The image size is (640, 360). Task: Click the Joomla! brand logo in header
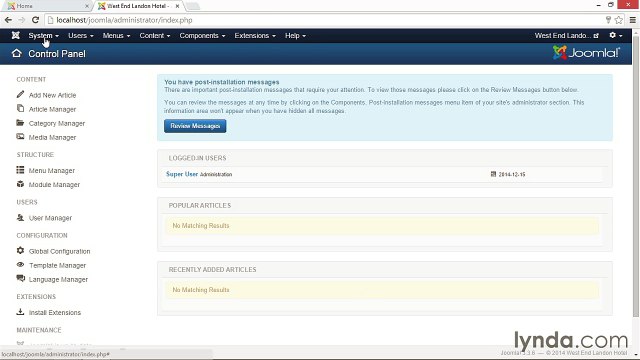point(586,53)
